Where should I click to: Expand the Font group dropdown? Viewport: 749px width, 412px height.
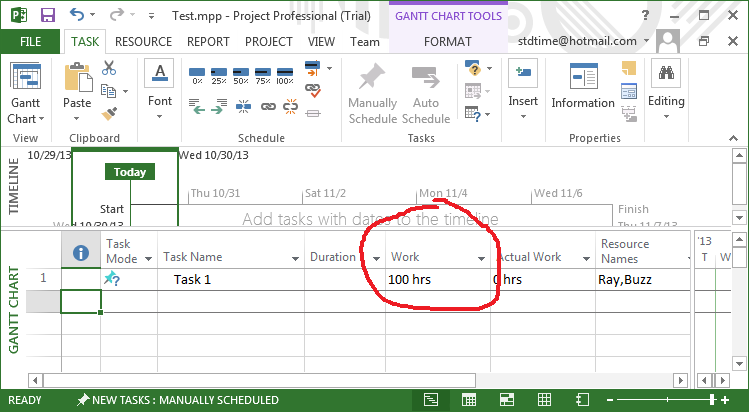click(160, 116)
